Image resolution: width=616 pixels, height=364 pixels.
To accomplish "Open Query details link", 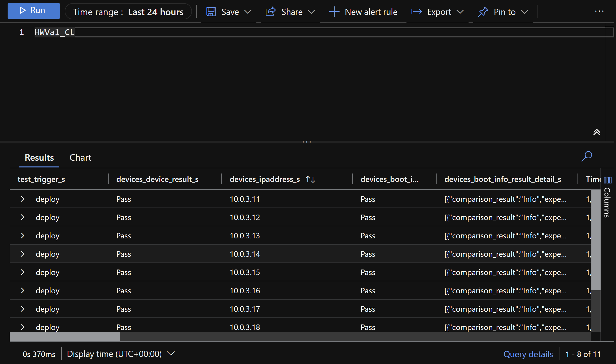I will [x=528, y=354].
